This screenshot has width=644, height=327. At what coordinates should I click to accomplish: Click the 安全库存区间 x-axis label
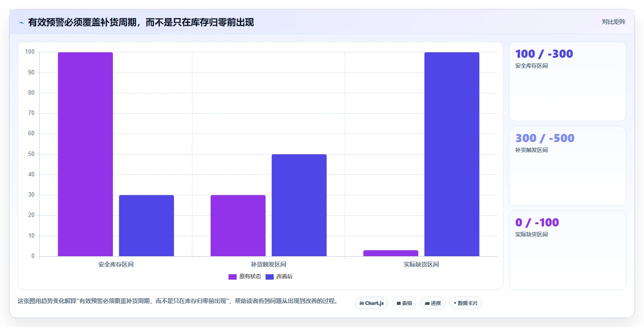click(116, 264)
